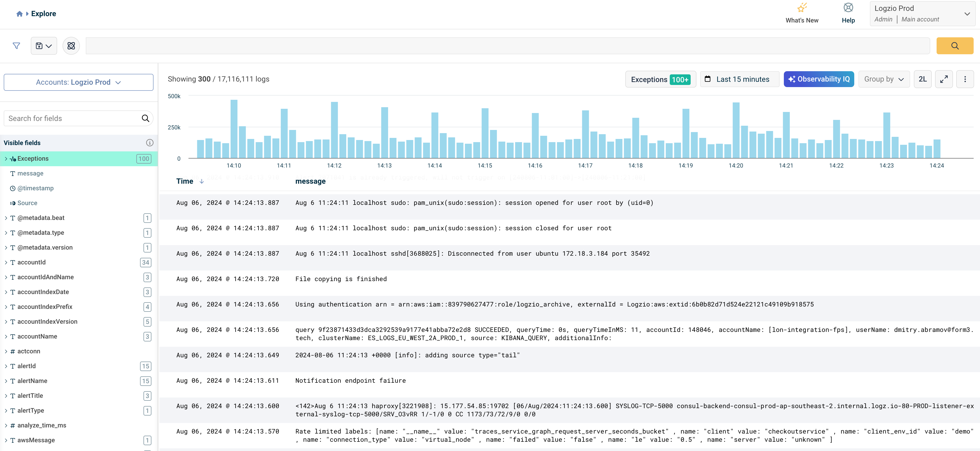Click the tall histogram bar at 14:12
This screenshot has height=451, width=980.
click(334, 130)
